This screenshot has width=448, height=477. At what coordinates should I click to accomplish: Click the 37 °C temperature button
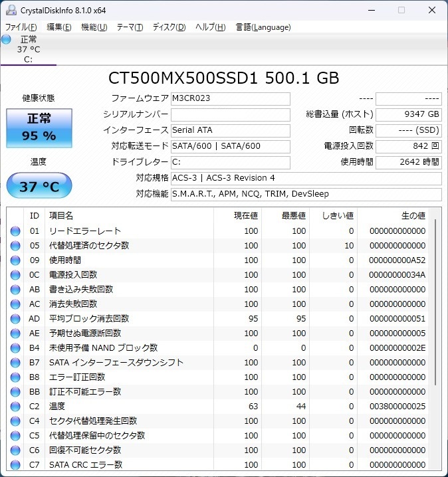click(x=39, y=186)
